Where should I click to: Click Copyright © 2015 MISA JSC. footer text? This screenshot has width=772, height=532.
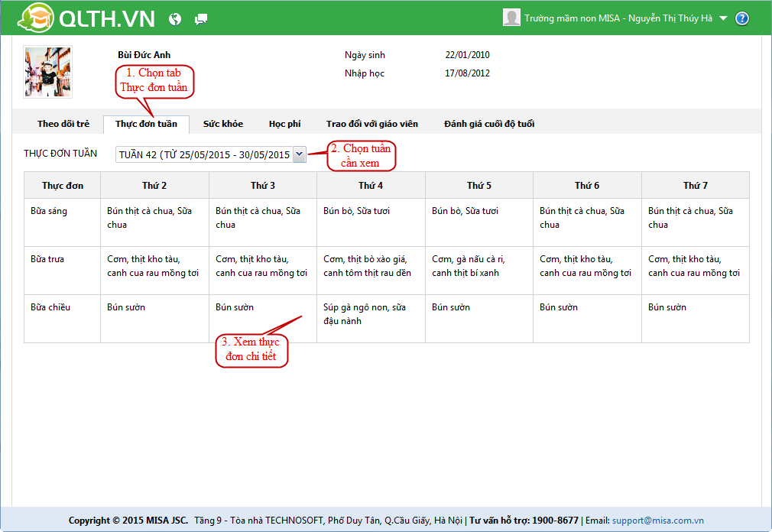[128, 521]
